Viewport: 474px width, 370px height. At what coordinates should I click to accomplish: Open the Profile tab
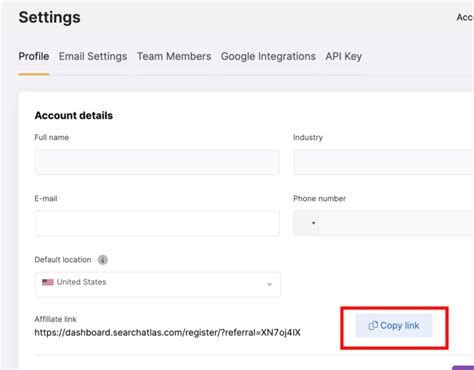34,56
